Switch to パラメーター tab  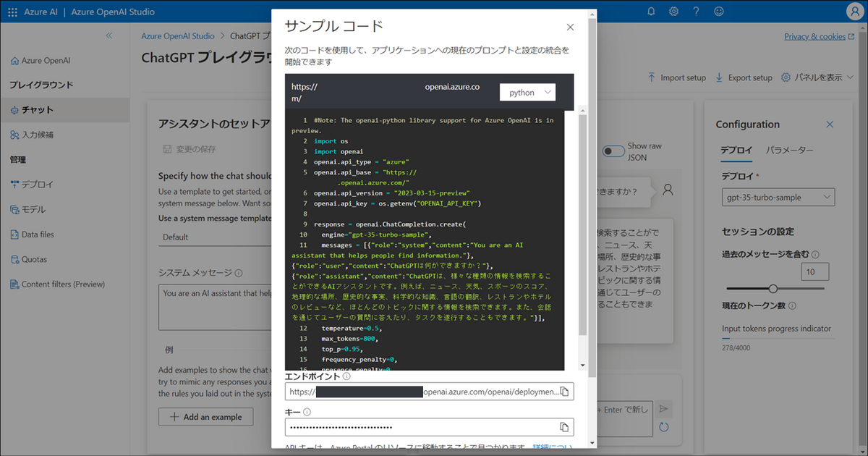789,150
